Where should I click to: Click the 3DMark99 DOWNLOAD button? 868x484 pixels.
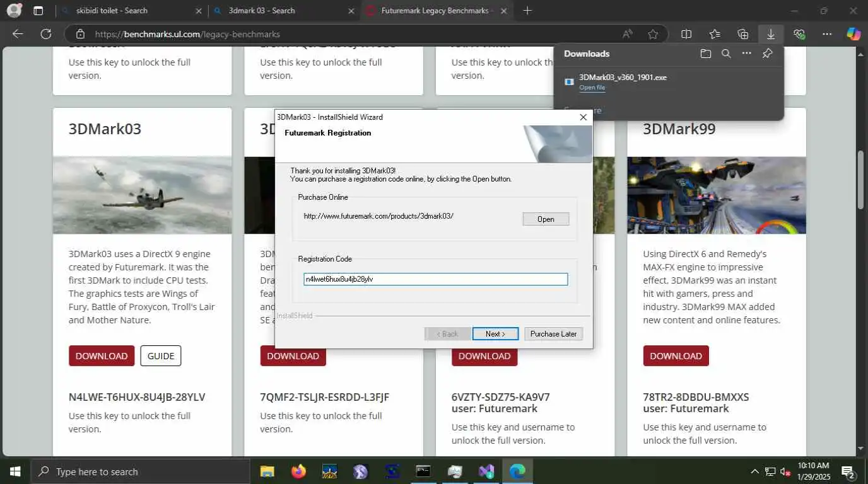point(676,355)
